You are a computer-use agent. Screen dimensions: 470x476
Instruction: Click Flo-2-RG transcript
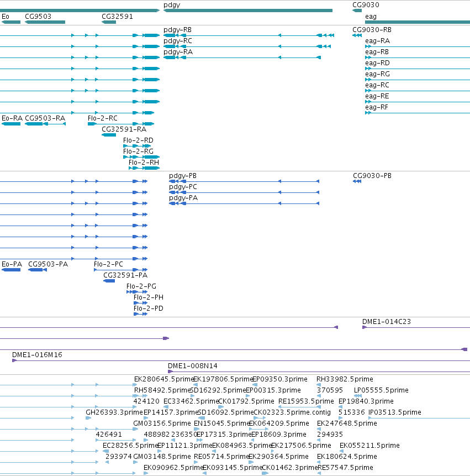click(x=141, y=157)
